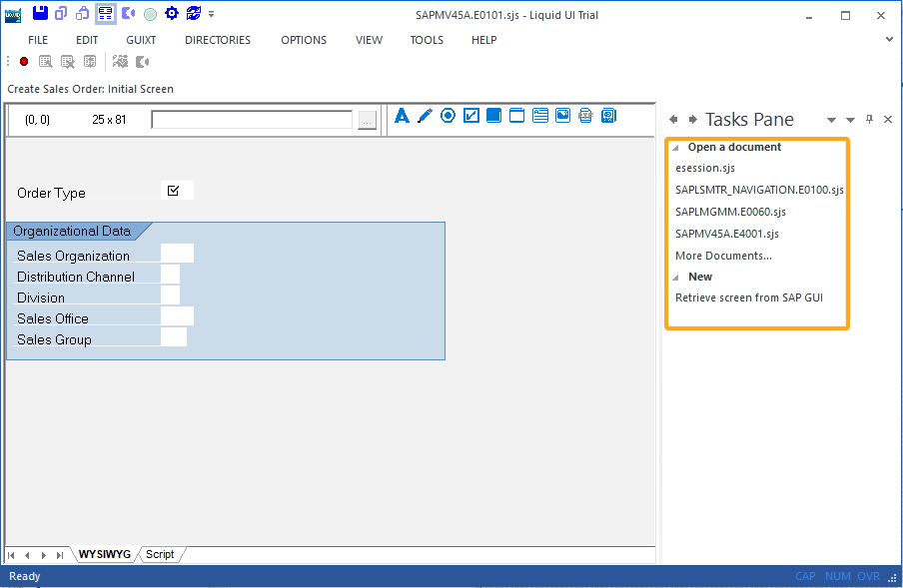
Task: Collapse the 'Open a document' section
Action: [x=675, y=148]
